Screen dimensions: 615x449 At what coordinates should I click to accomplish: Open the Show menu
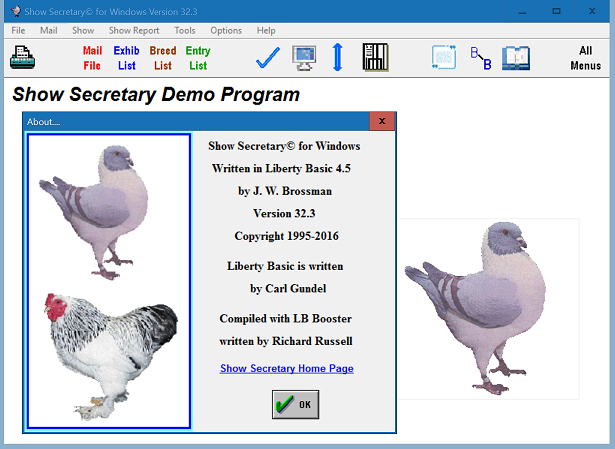click(83, 31)
